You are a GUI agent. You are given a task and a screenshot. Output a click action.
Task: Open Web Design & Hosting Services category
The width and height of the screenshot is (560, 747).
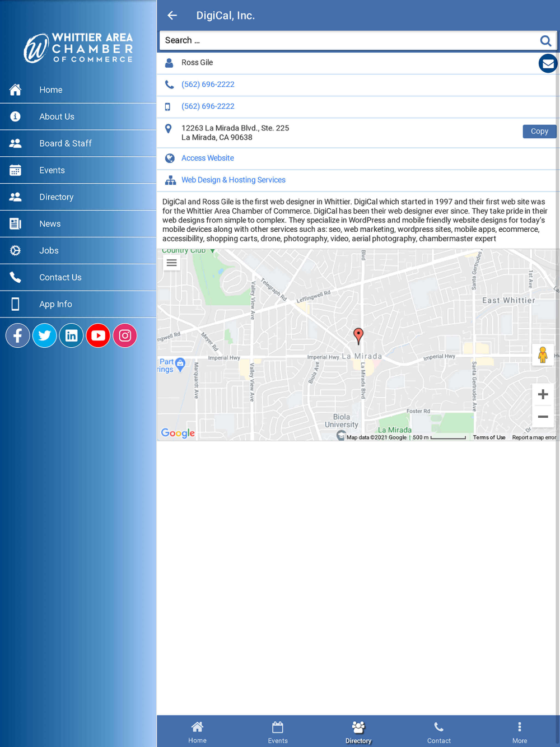[234, 180]
